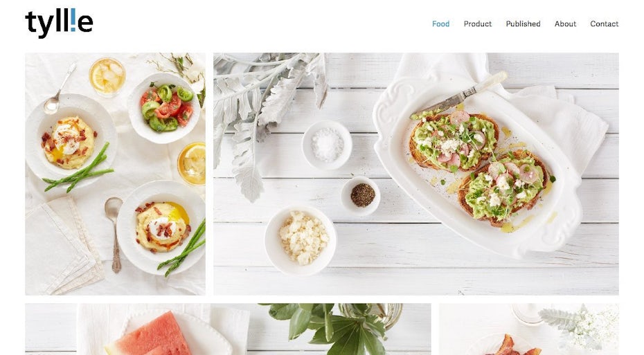Screen dimensions: 644x355
Task: Open the Published navigation link
Action: (x=523, y=24)
